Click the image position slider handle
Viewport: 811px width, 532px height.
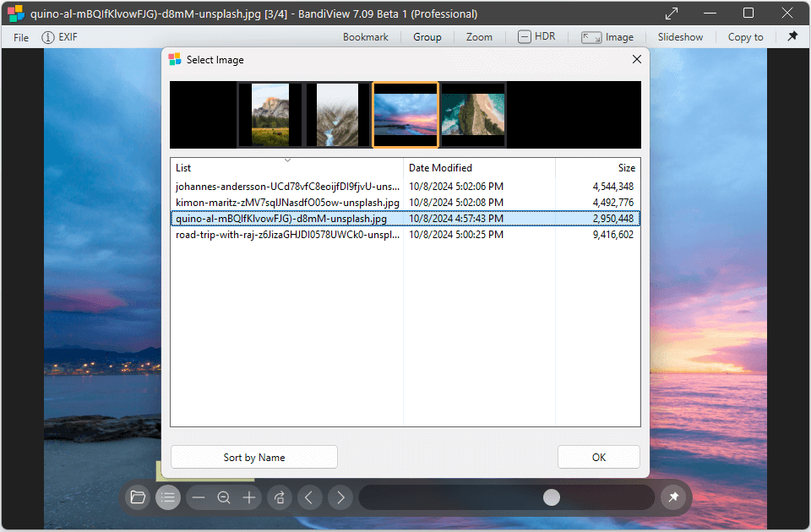pos(552,497)
